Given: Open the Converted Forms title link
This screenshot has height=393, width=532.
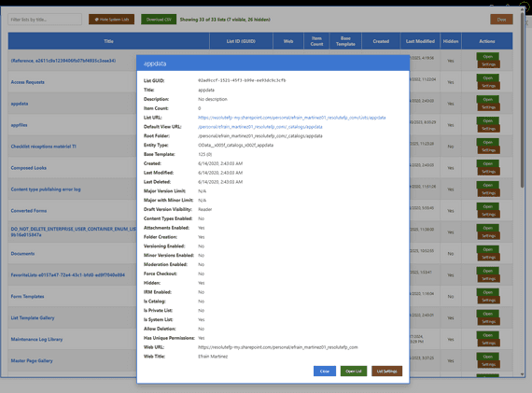Looking at the screenshot, I should (29, 211).
